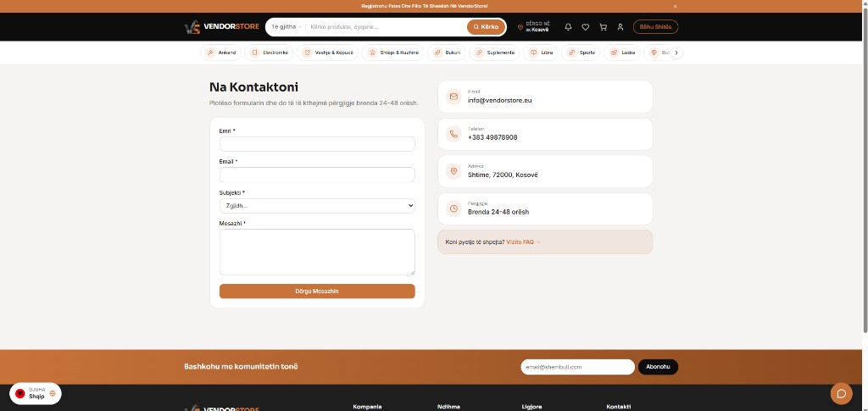The height and width of the screenshot is (411, 868).
Task: Click the address pin icon card
Action: coord(453,171)
